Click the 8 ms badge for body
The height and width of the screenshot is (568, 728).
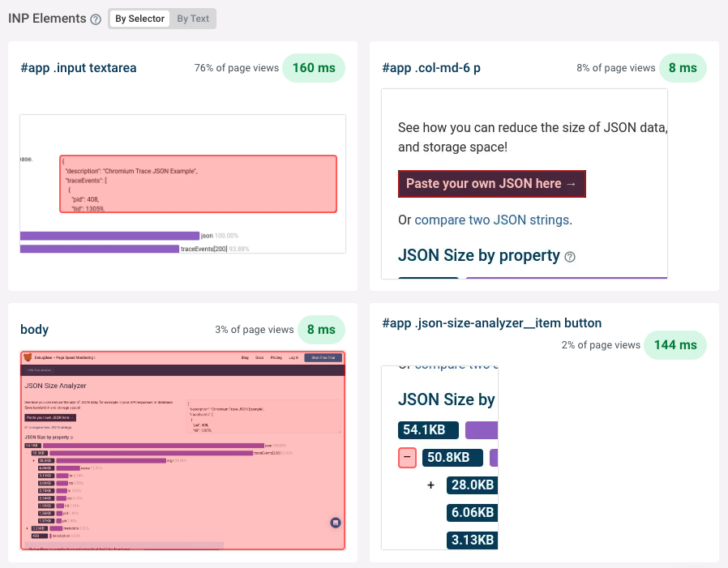322,330
